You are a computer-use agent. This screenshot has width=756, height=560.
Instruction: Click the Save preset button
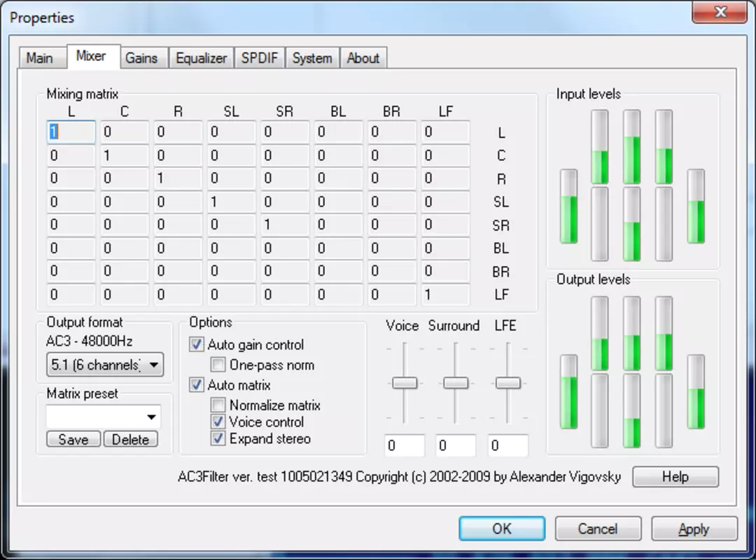(73, 440)
